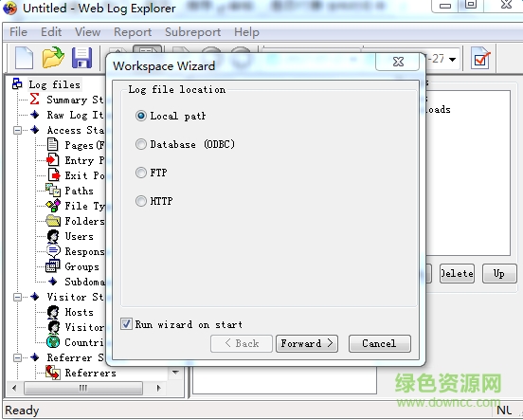
Task: Open the Entry Pages report icon
Action: pos(53,160)
